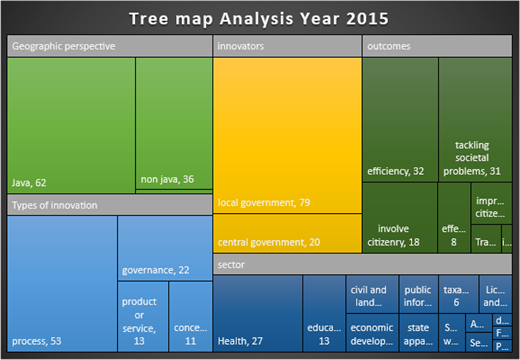Select the Java, 62 tile

pos(71,125)
